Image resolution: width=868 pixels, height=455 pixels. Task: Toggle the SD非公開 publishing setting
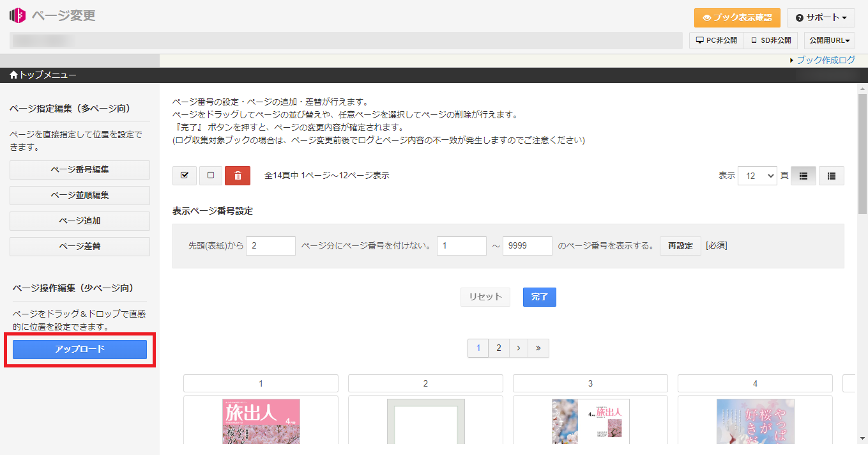pos(770,40)
